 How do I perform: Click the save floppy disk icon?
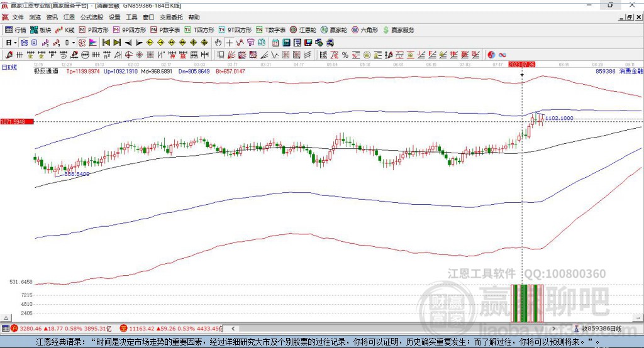[308, 43]
